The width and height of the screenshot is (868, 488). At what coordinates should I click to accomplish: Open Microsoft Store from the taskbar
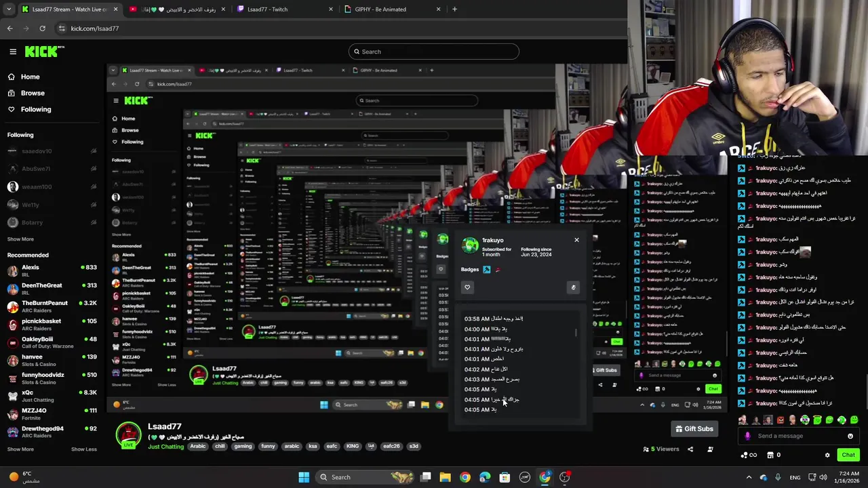click(x=505, y=477)
